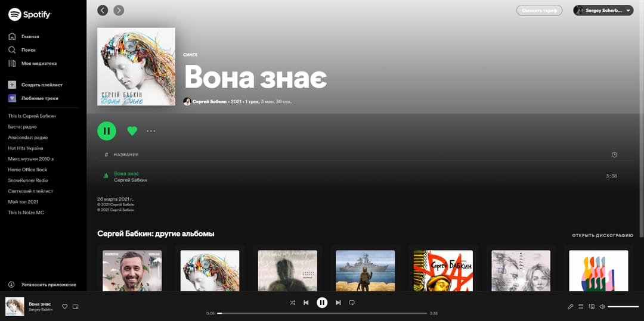Open Поиск search page

click(29, 50)
